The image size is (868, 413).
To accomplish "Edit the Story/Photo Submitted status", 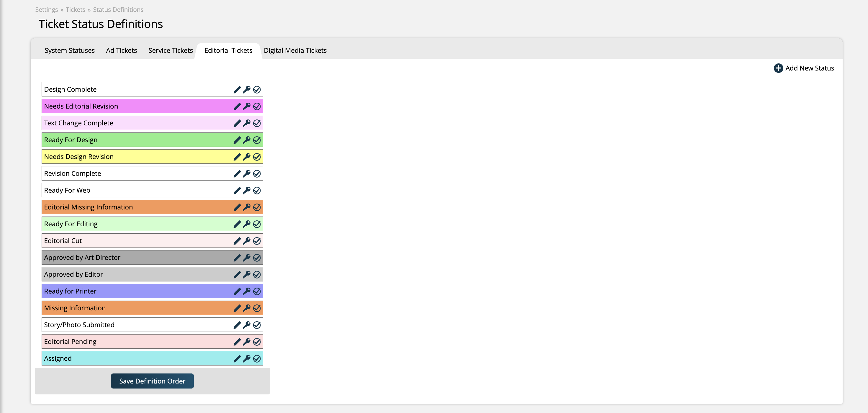I will (237, 324).
